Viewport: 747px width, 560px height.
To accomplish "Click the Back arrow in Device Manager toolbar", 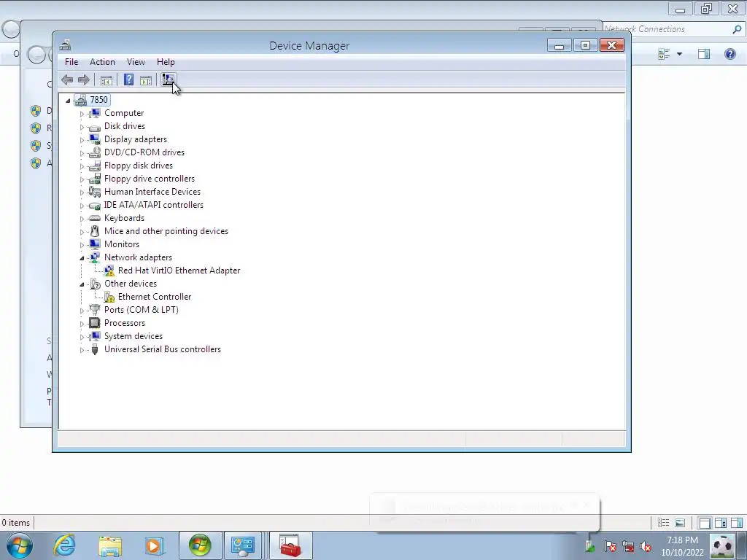I will (67, 80).
